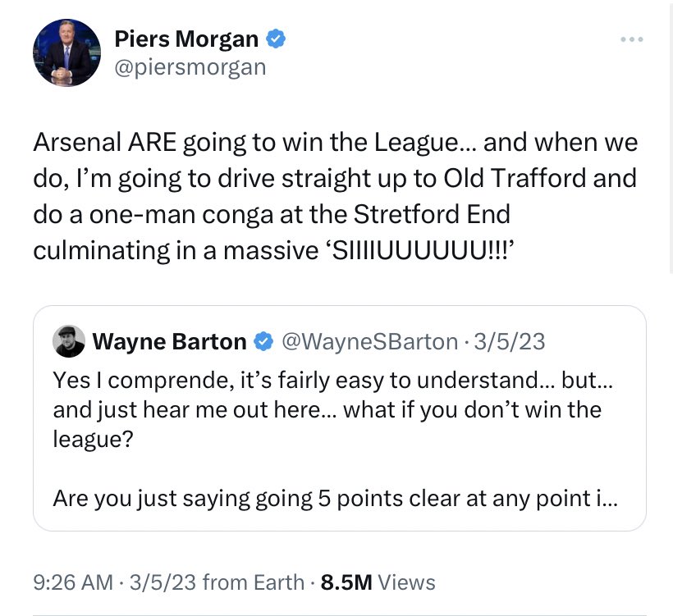Viewport: 673px width, 616px height.
Task: Open the three-dot more options menu
Action: click(632, 39)
